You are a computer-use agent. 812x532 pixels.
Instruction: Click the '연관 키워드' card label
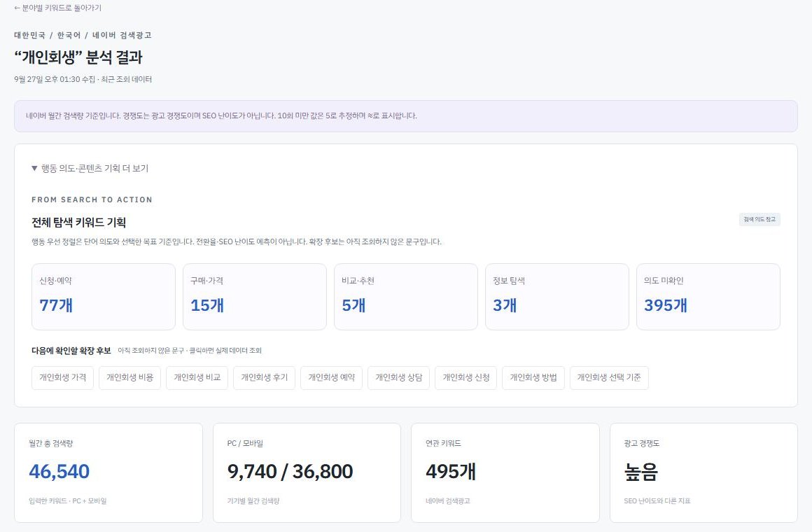pos(443,443)
